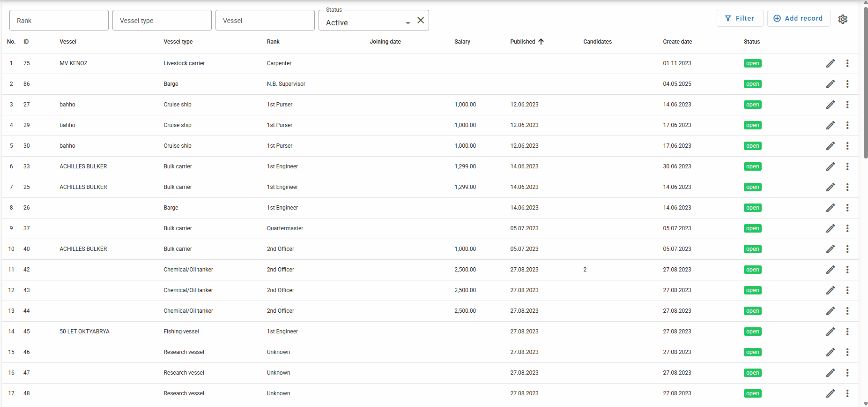Toggle the Published column sort arrow
The width and height of the screenshot is (868, 407).
541,42
